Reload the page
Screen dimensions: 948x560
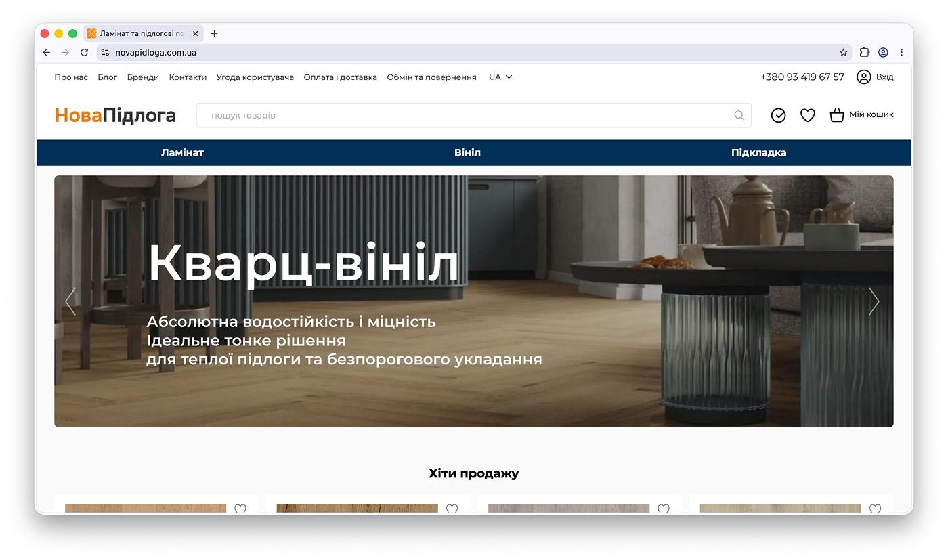[x=85, y=52]
